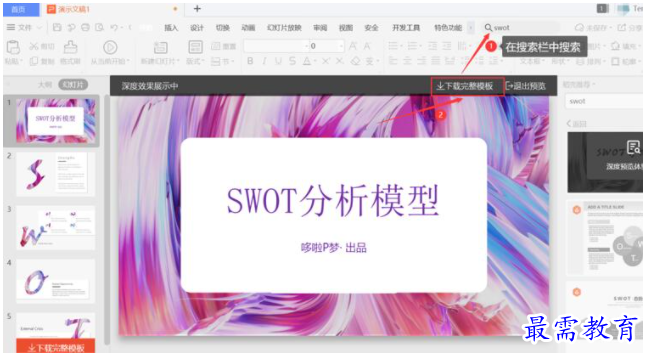Click the 重置 reset button
Image resolution: width=646 pixels, height=360 pixels.
coord(223,46)
